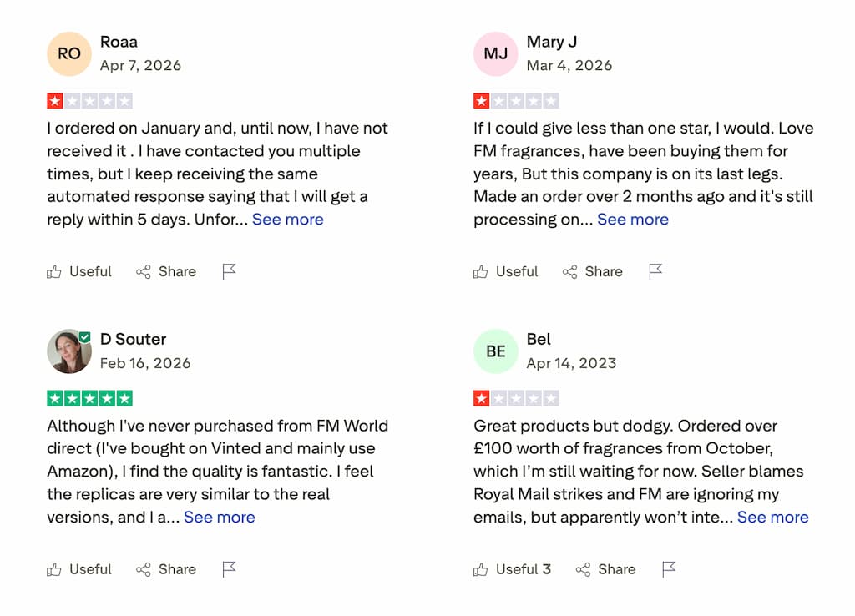The image size is (855, 616).
Task: Click Mary J's pink MJ avatar
Action: pos(496,53)
